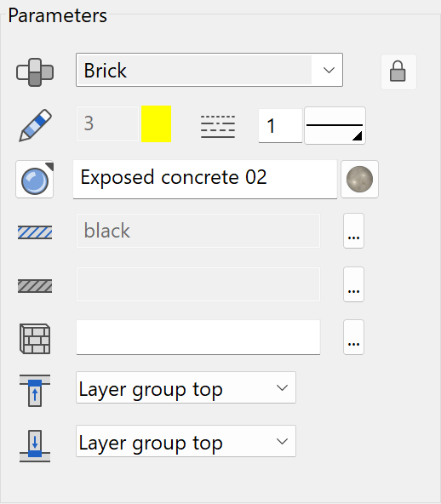Expand the second Layer group top dropdown

coord(186,441)
